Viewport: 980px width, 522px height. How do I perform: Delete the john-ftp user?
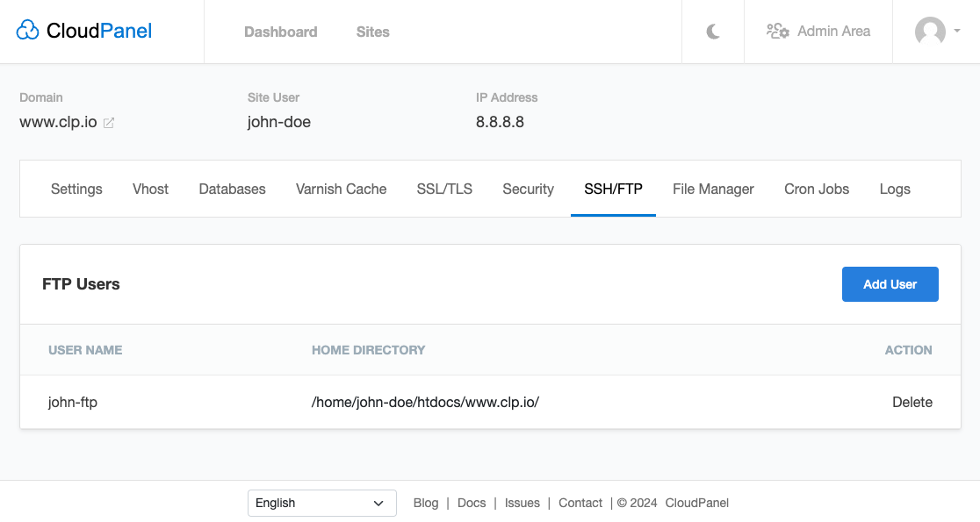912,402
